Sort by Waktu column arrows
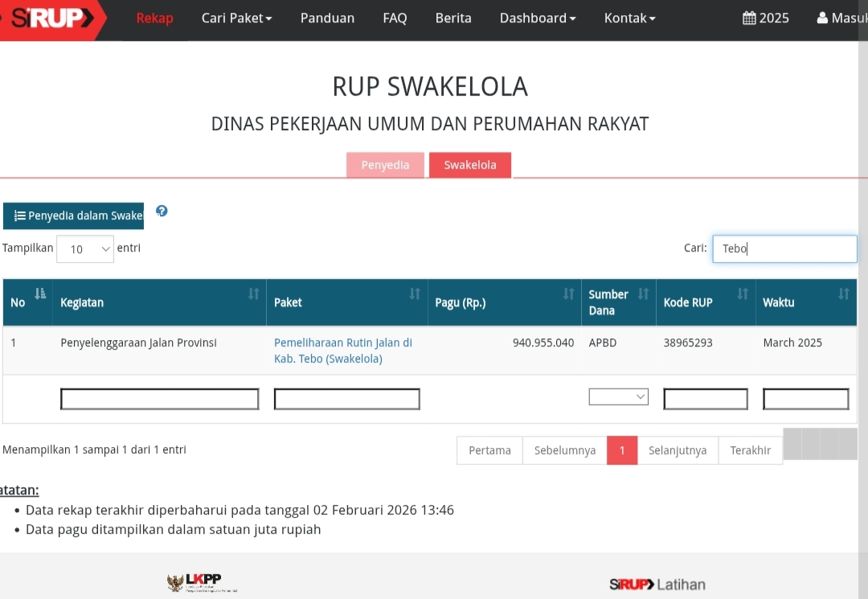 [x=844, y=294]
